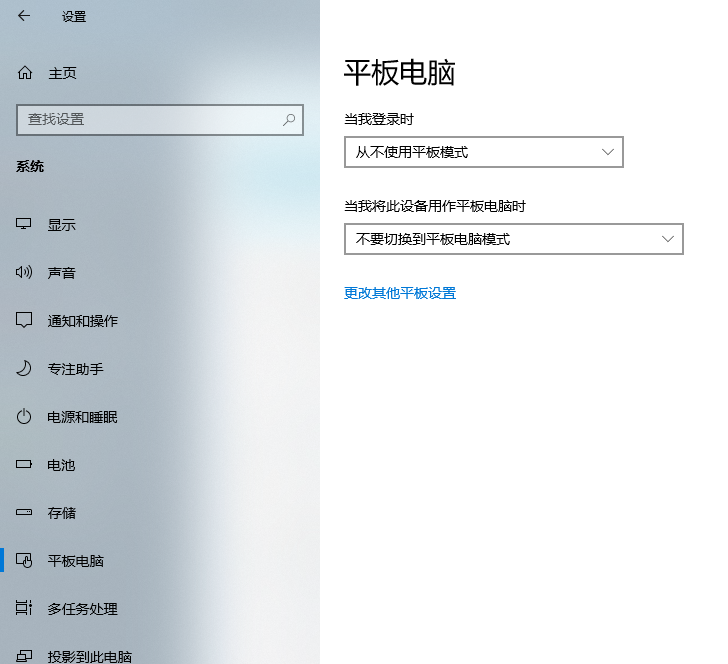Click the 设置 window title
The width and height of the screenshot is (728, 664).
pyautogui.click(x=74, y=17)
